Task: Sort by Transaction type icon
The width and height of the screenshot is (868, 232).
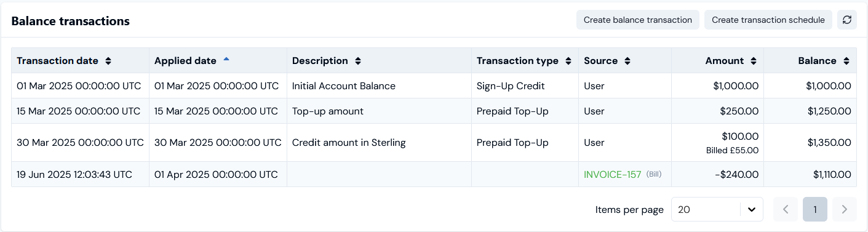Action: tap(568, 61)
